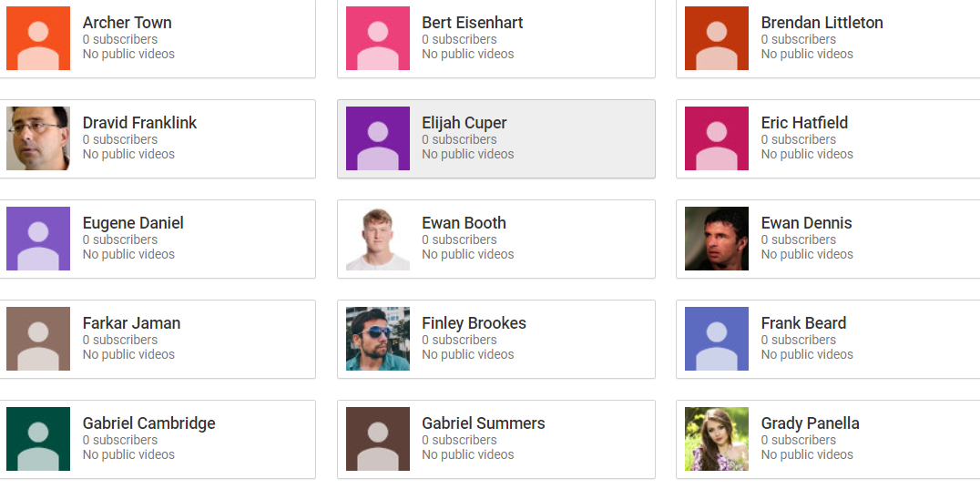Screen dimensions: 980x489
Task: Click the profile photo next to Ewan Booth
Action: [378, 239]
